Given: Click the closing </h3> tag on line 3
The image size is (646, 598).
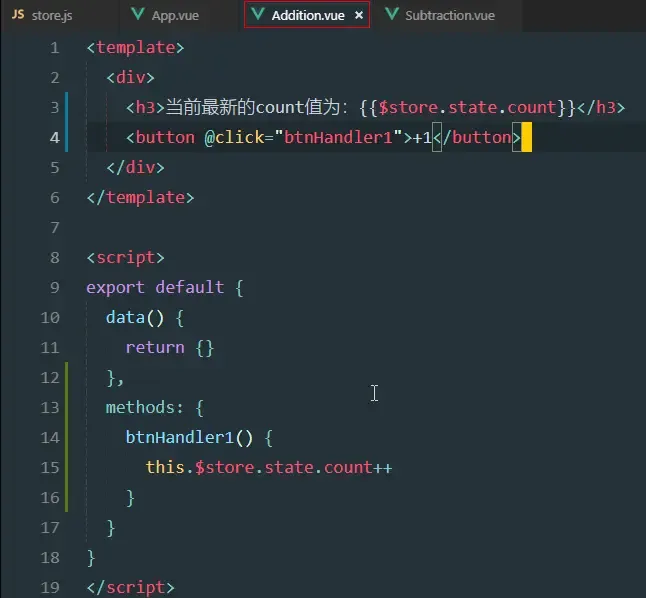Looking at the screenshot, I should [x=601, y=108].
